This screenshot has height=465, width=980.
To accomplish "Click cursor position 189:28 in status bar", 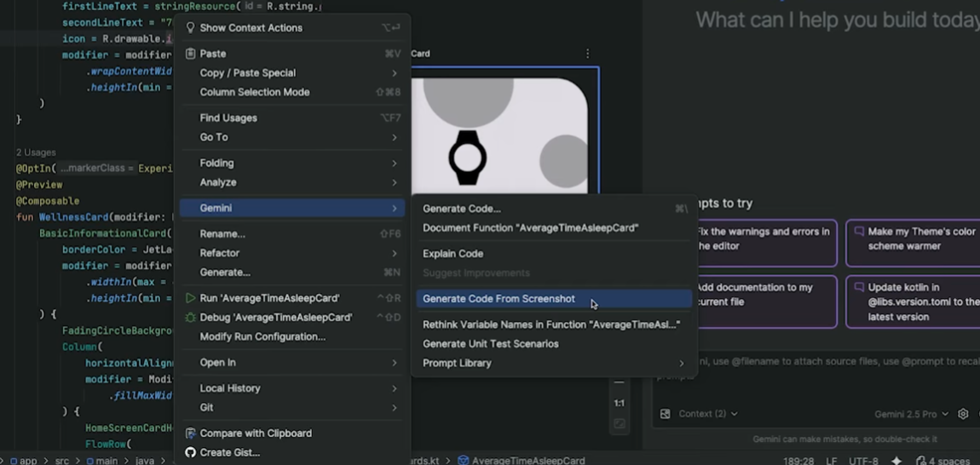I will (799, 461).
